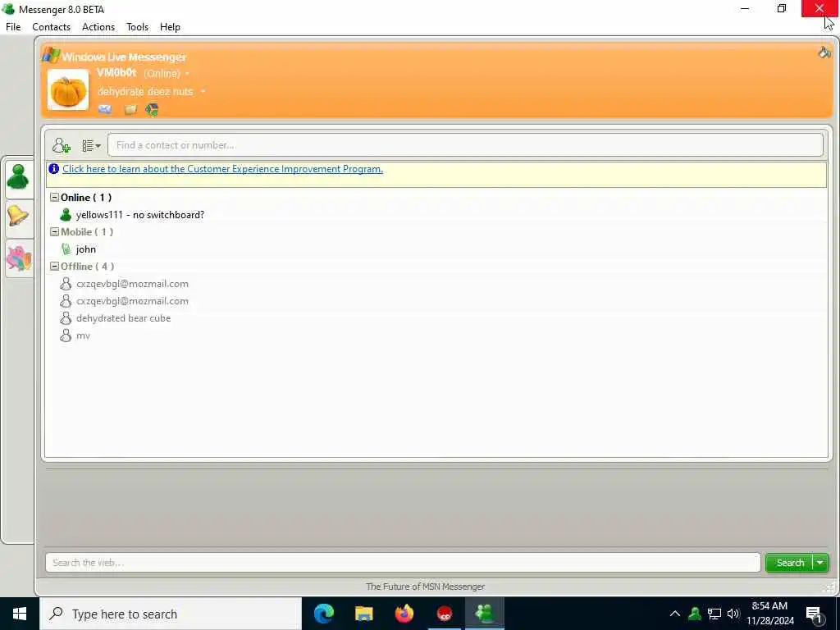Collapse the Offline group
840x630 pixels.
coord(54,267)
